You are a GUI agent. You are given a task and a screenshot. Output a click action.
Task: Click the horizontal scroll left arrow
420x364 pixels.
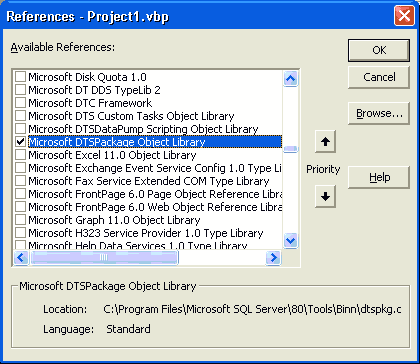22,258
